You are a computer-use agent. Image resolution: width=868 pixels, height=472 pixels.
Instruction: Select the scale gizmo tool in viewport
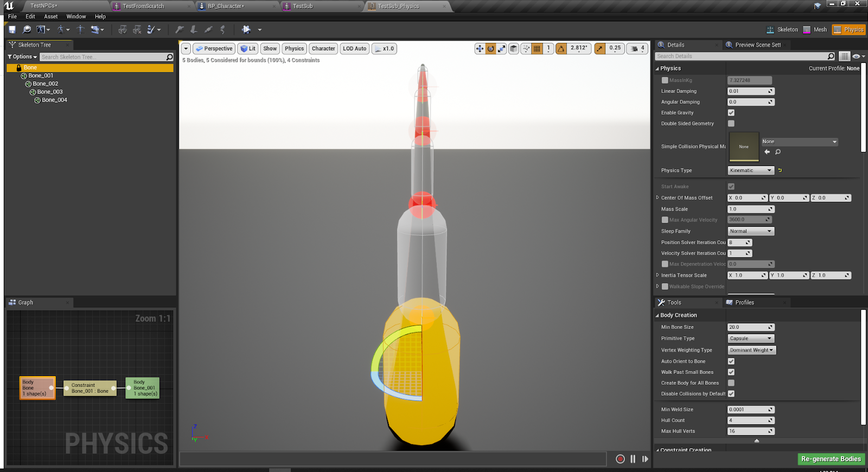tap(502, 49)
